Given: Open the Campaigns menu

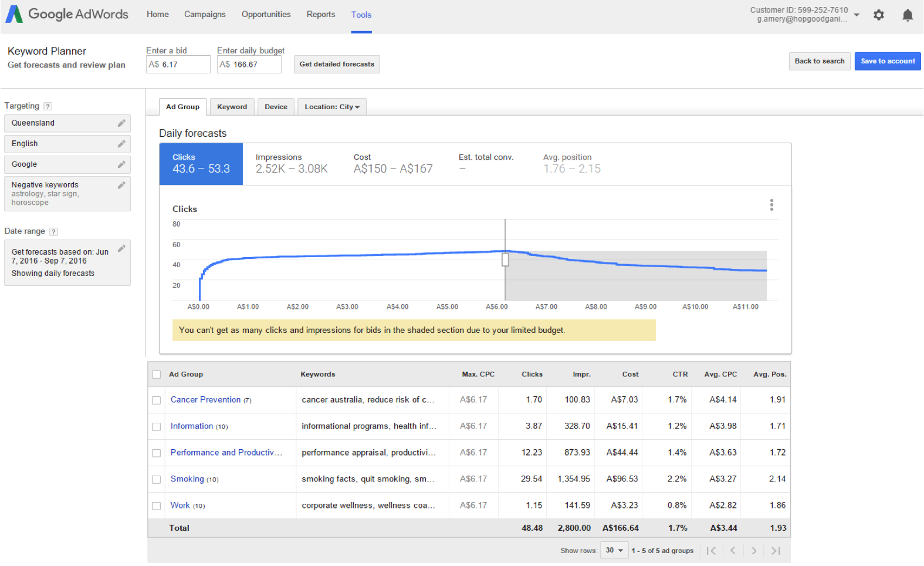Looking at the screenshot, I should click(205, 15).
